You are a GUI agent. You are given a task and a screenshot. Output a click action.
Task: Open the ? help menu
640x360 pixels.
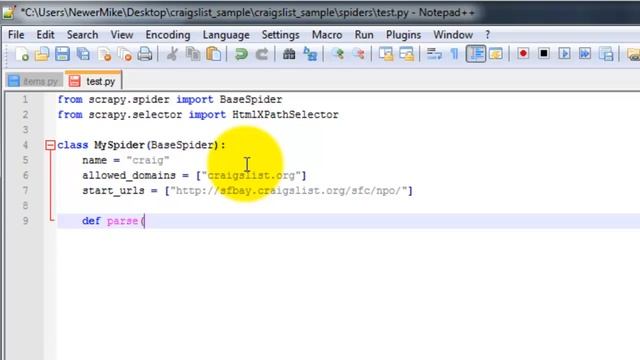487,35
